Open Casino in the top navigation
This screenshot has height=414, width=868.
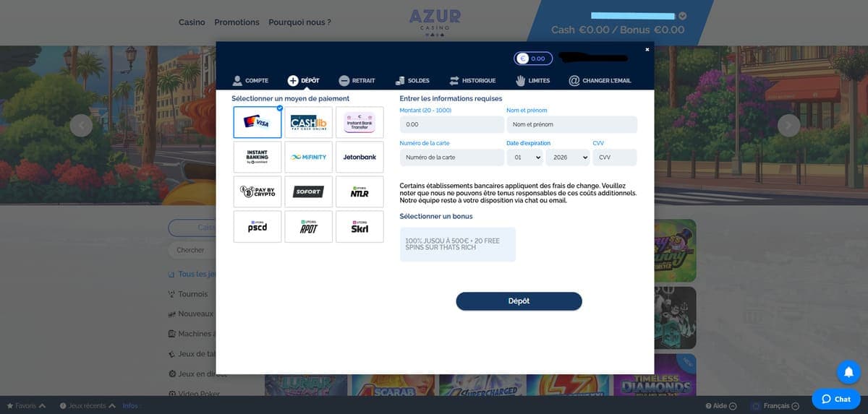[x=192, y=22]
